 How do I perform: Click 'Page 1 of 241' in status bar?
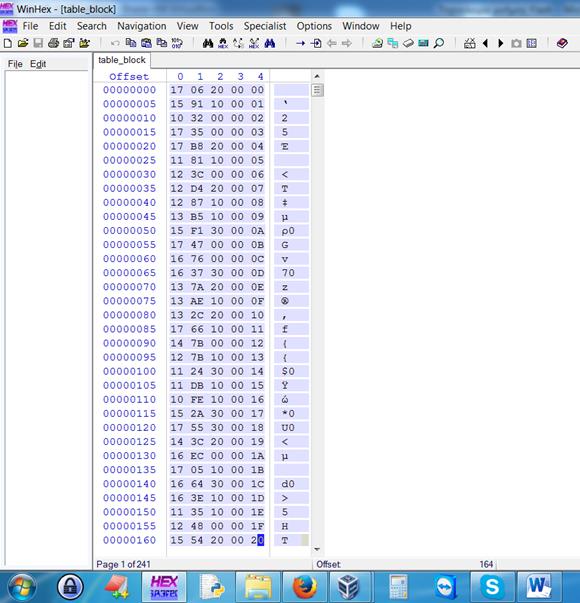pos(123,564)
